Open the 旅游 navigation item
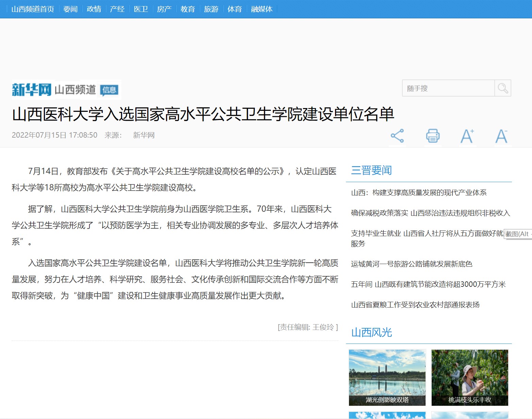 pos(211,9)
